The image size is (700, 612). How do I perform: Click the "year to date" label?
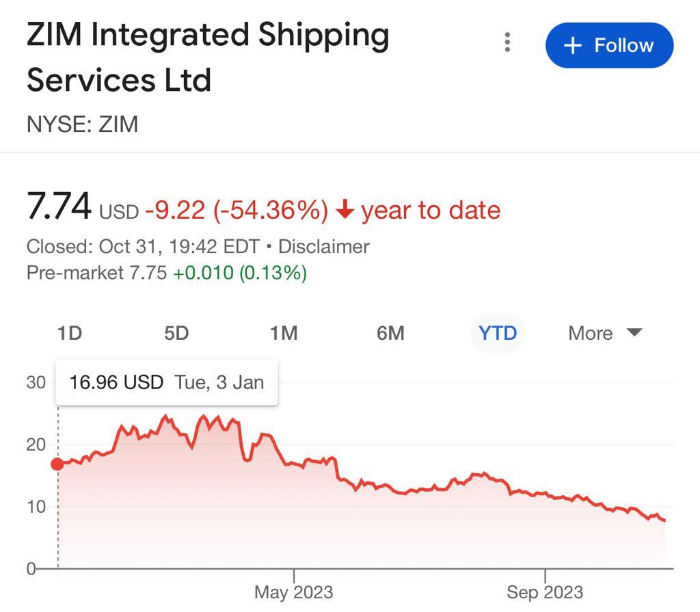coord(431,210)
